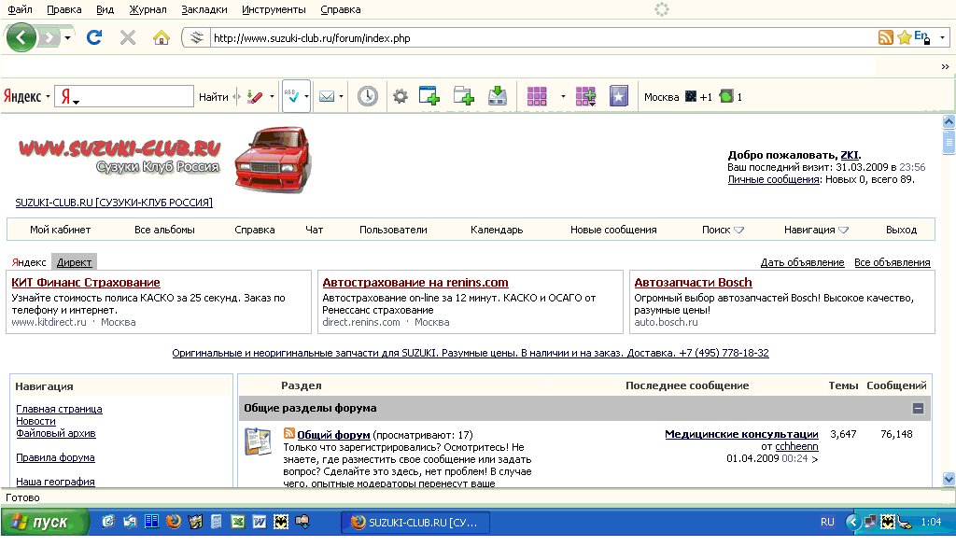
Task: Expand hidden tray icons arrow
Action: coord(852,522)
